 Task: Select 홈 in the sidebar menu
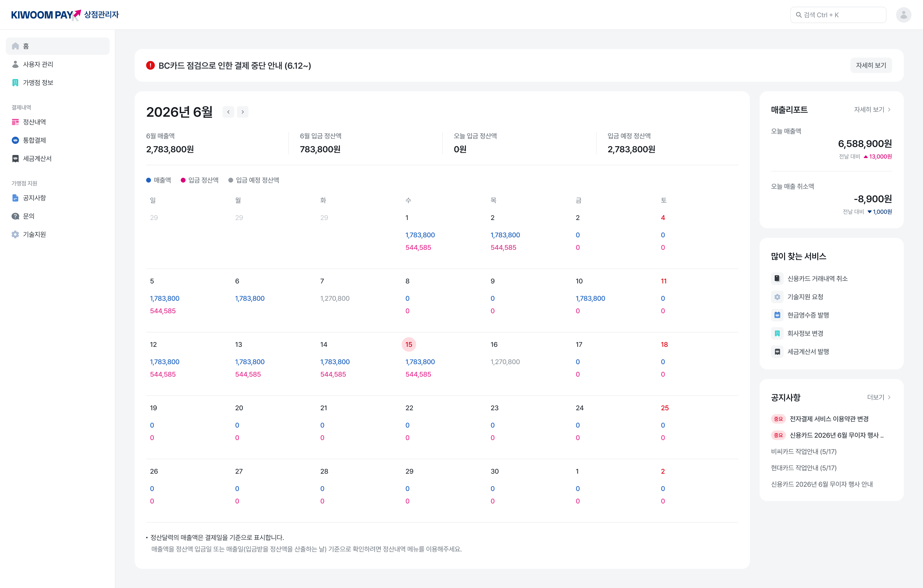(x=57, y=46)
